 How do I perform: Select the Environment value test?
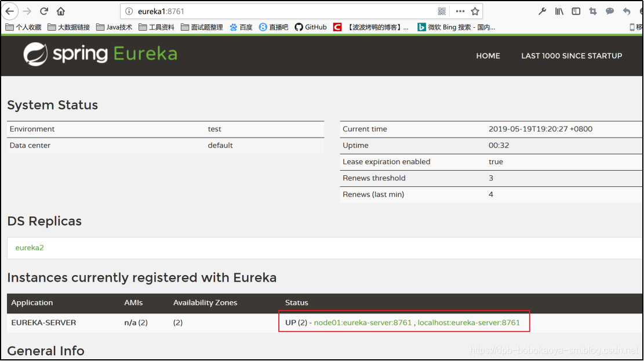214,129
